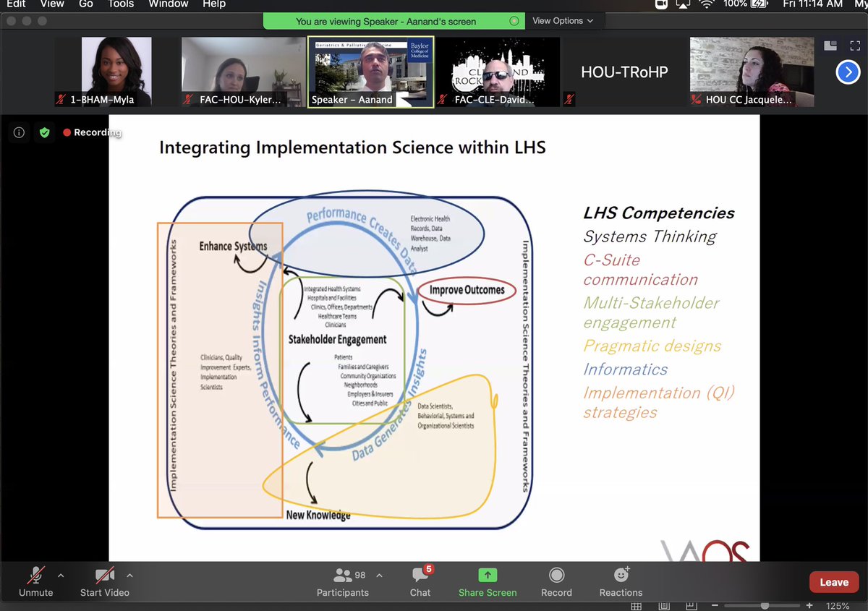Click the meeting information icon
868x611 pixels.
(x=20, y=132)
